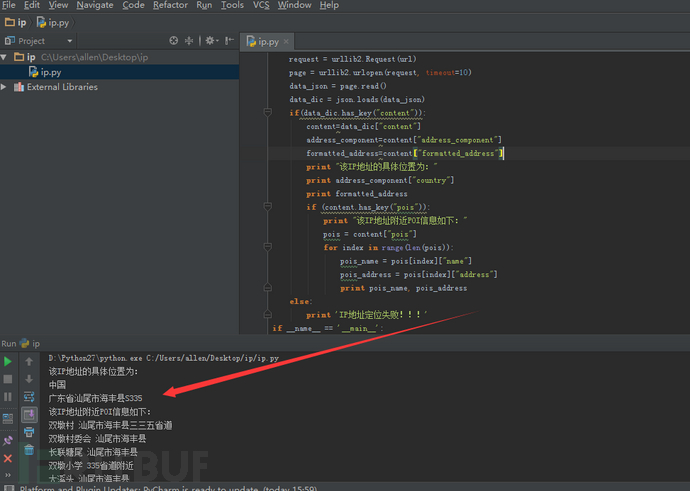Close the Run panel with red X
This screenshot has width=690, height=491.
pos(7,459)
